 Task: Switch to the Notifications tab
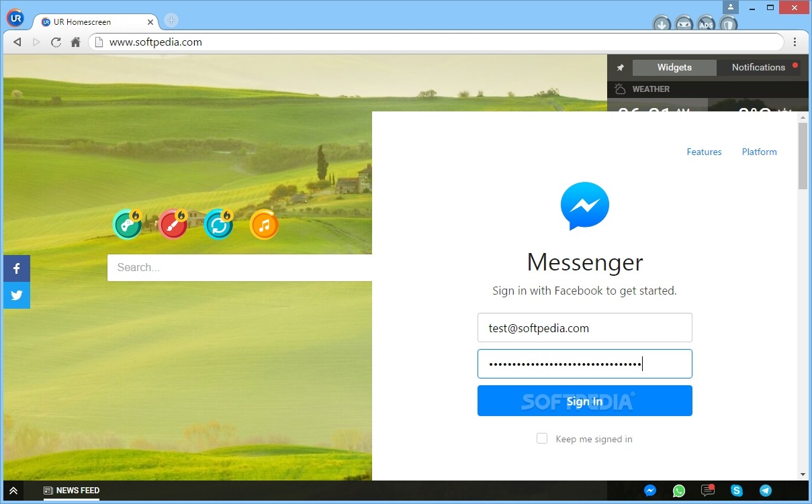coord(758,67)
